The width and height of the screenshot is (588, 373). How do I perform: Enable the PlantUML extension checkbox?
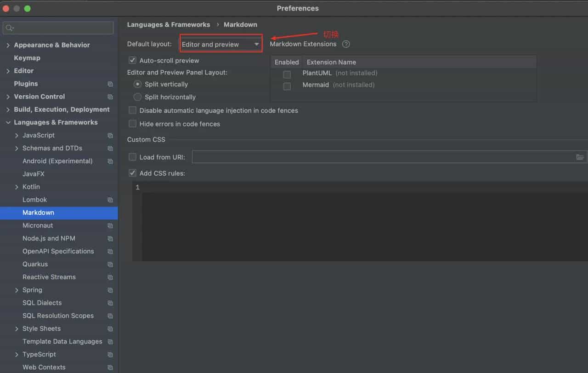tap(287, 75)
